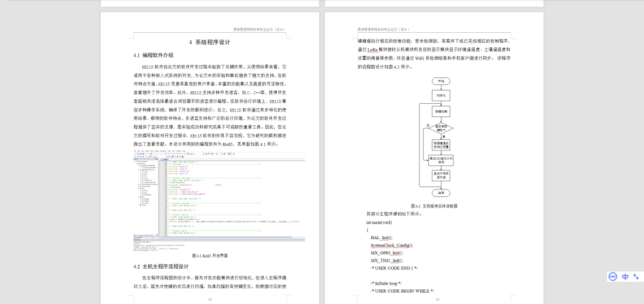Click the comment '/* USER CODE END 2 */'
This screenshot has width=644, height=304.
coord(394,268)
